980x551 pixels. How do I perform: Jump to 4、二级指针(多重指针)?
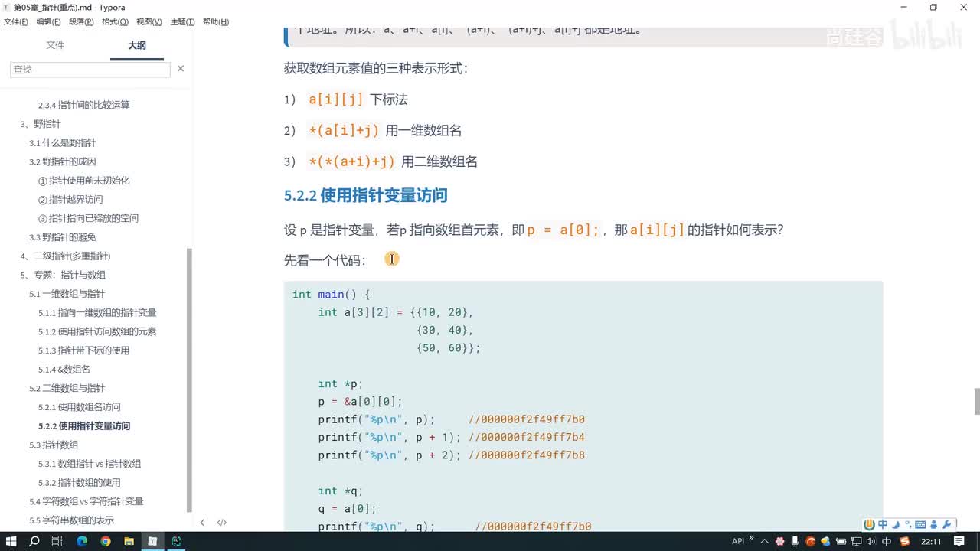pos(65,256)
